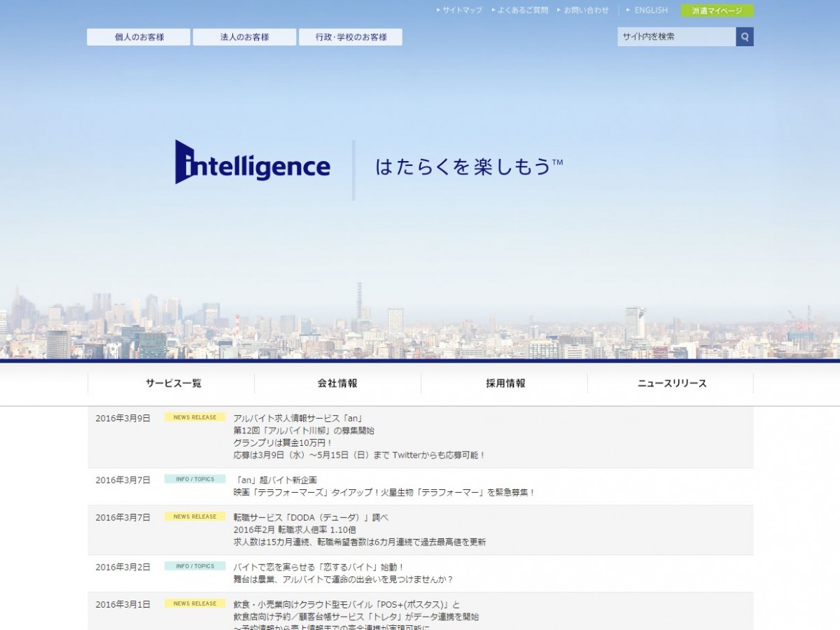The height and width of the screenshot is (630, 840).
Task: Select the 行政・学校のお客様 tab
Action: pyautogui.click(x=351, y=37)
